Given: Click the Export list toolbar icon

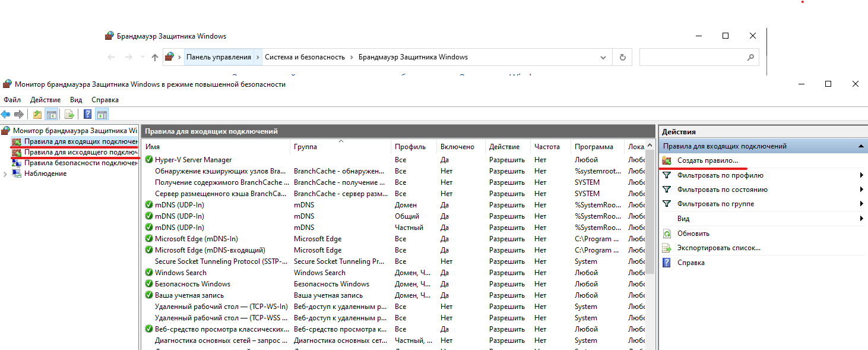Looking at the screenshot, I should click(x=69, y=114).
